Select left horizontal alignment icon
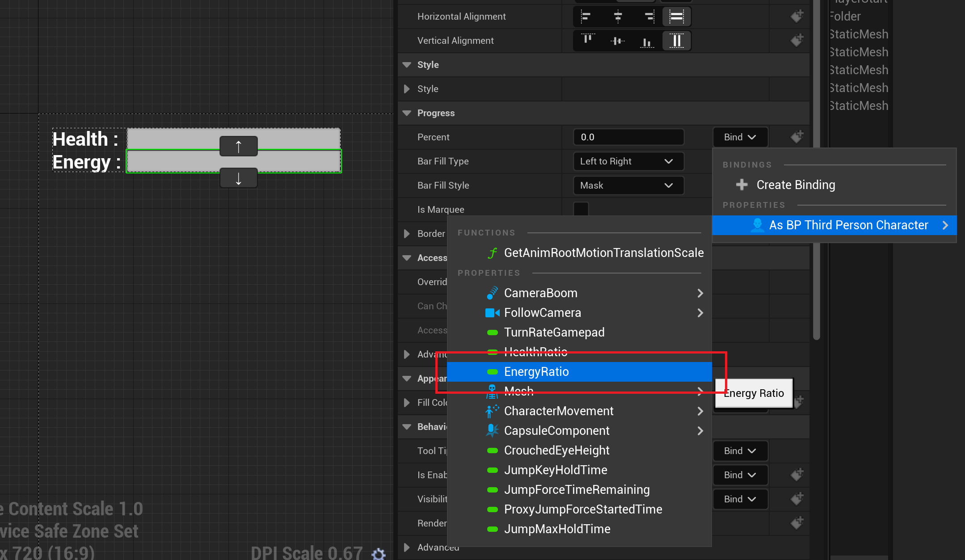The height and width of the screenshot is (560, 965). 586,17
